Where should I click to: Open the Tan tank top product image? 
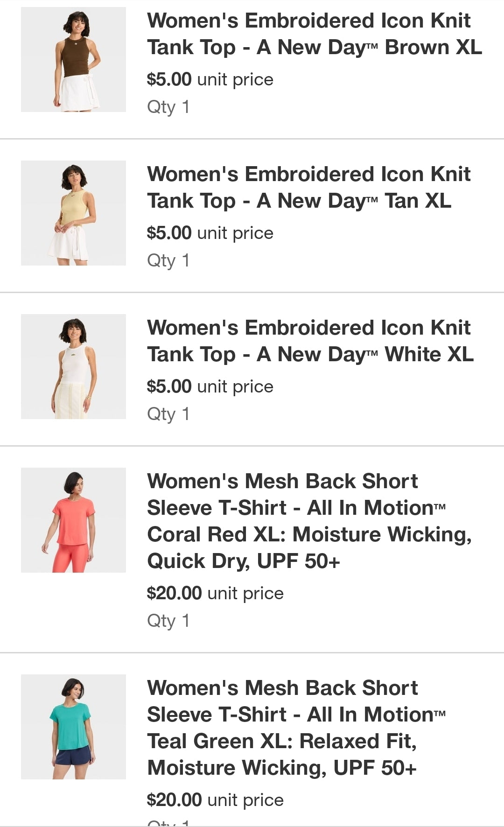(x=73, y=213)
